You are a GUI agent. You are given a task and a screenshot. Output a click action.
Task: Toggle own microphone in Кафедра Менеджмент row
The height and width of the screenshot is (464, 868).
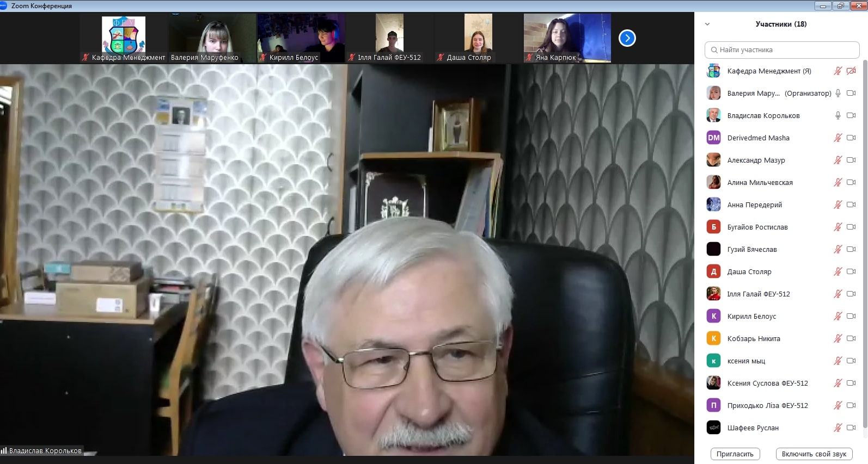click(x=838, y=71)
